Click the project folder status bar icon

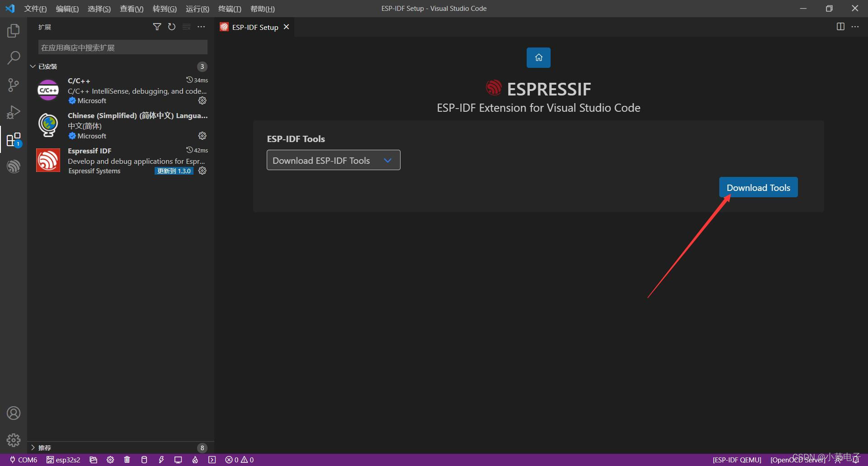(94, 460)
